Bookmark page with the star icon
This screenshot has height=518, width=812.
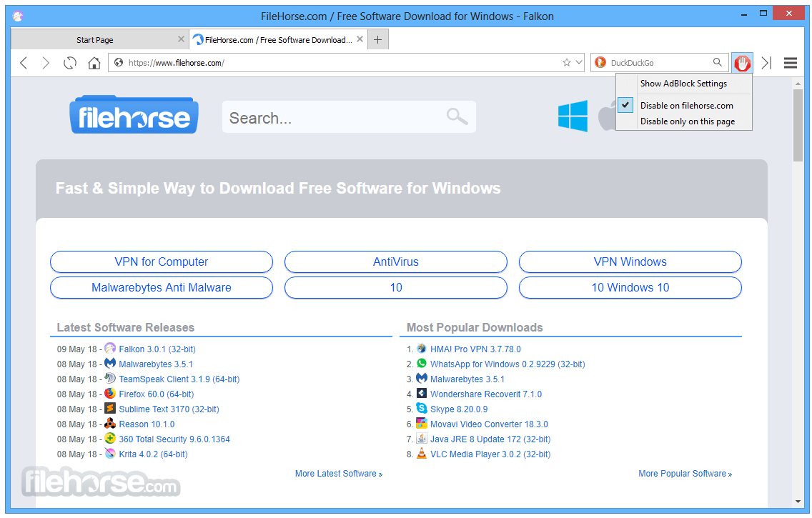tap(567, 63)
